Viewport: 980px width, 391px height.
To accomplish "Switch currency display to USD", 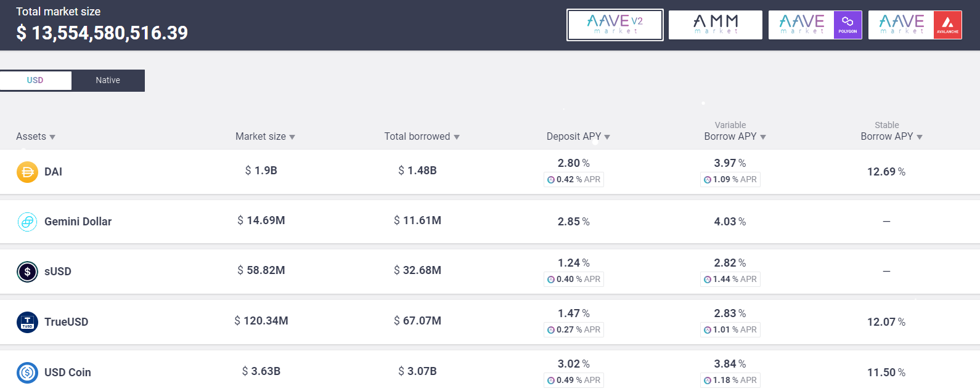I will coord(35,81).
